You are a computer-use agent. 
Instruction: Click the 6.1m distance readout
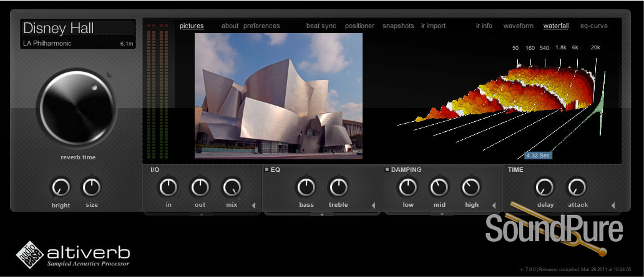(x=127, y=43)
